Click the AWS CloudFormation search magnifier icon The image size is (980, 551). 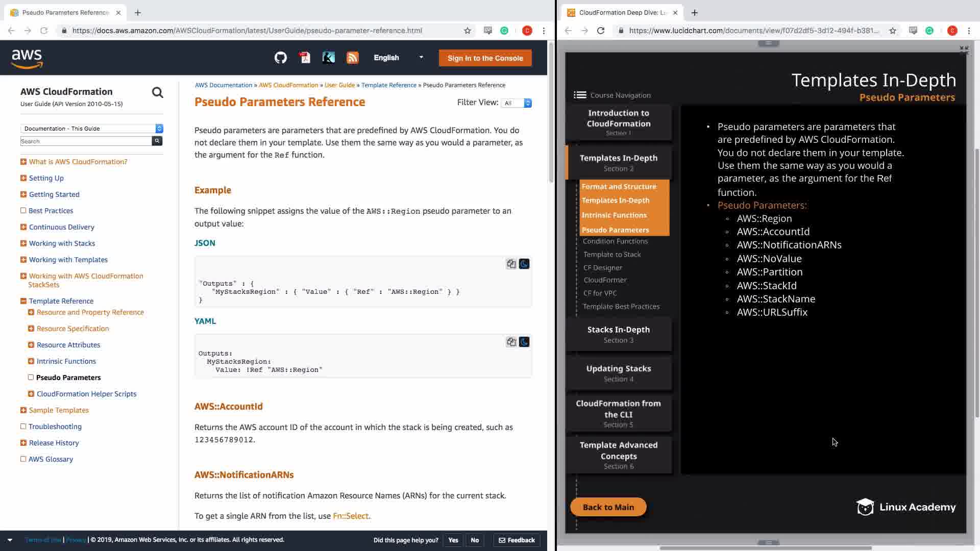[157, 92]
